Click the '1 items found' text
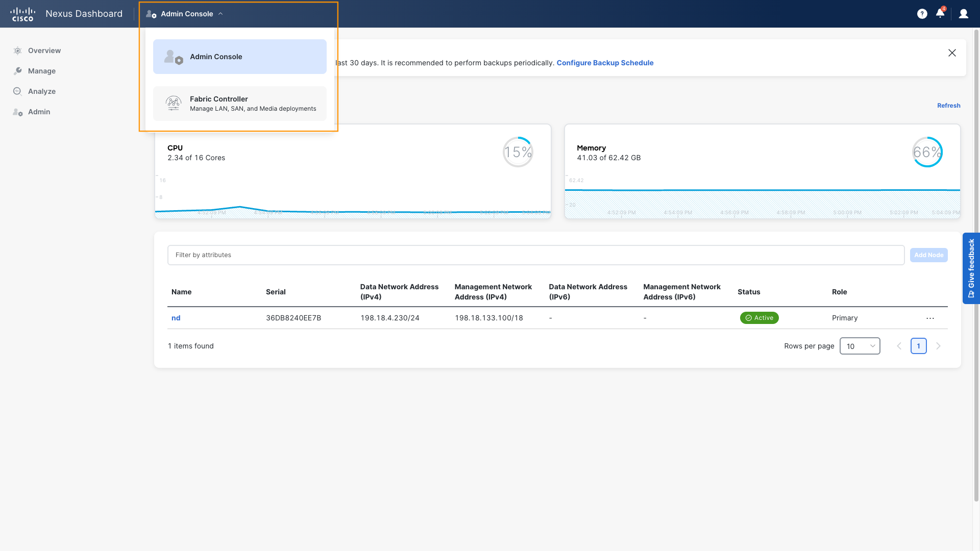This screenshot has width=980, height=551. 191,346
